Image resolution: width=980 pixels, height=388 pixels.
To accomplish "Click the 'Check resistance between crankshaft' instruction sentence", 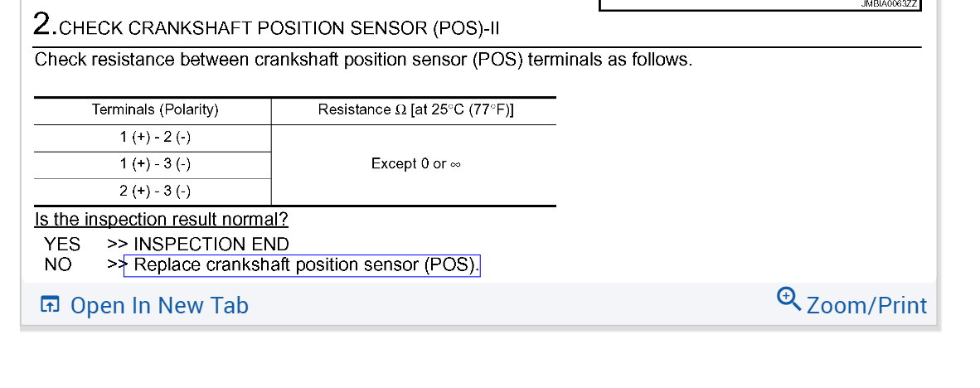I will [x=363, y=61].
